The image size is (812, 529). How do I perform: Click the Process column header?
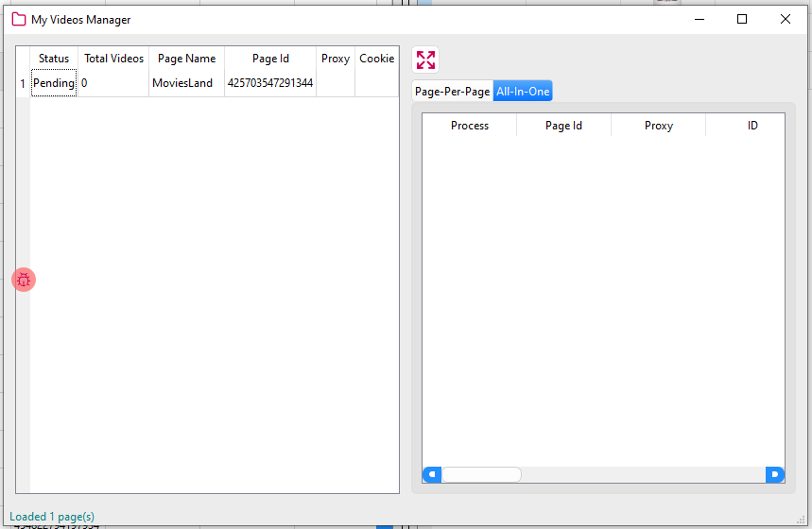[469, 126]
